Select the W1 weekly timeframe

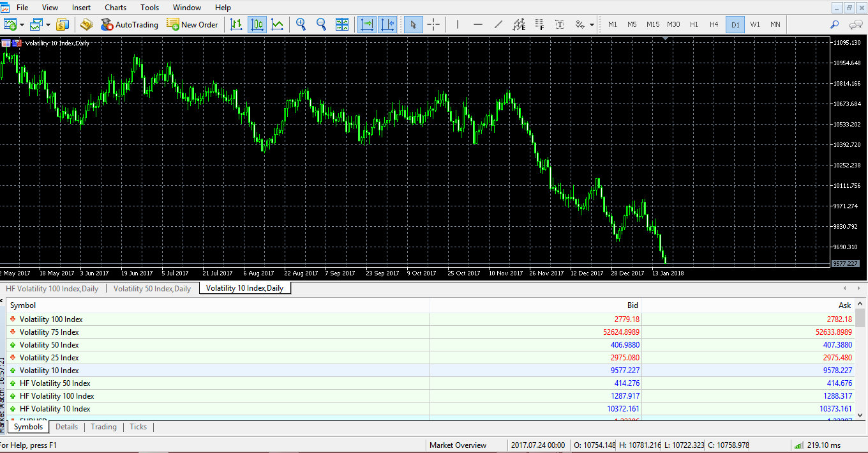[755, 25]
